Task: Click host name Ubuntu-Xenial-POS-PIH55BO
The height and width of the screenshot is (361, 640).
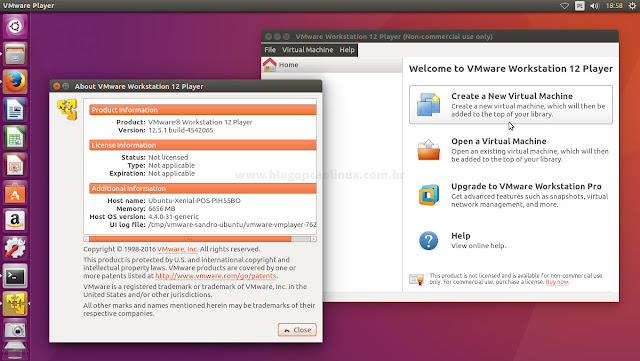Action: click(x=194, y=201)
